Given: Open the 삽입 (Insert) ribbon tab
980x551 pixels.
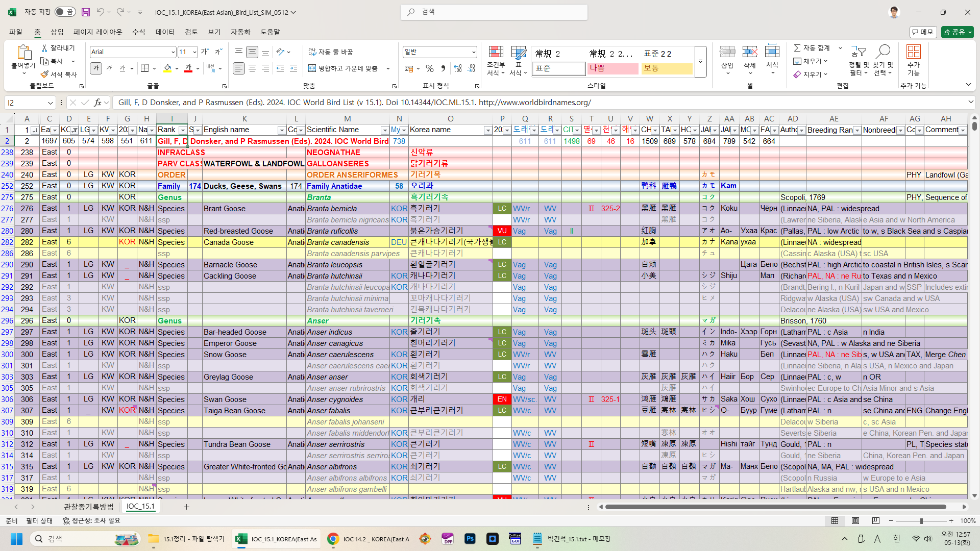Looking at the screenshot, I should tap(57, 32).
